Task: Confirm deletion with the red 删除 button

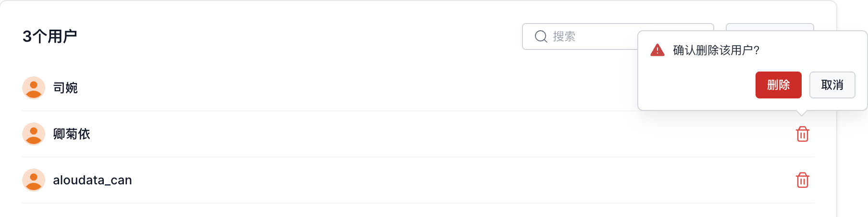Action: [x=778, y=85]
